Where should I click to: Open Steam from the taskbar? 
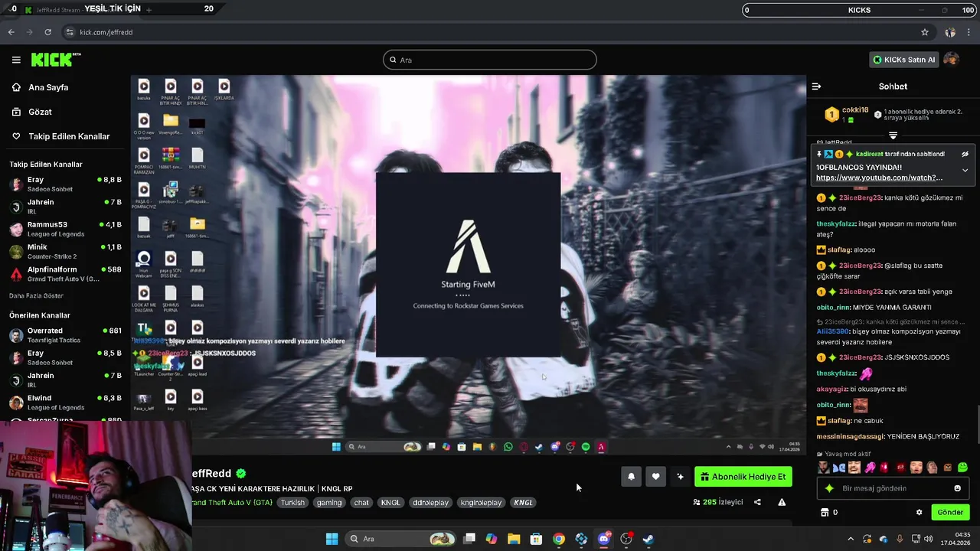648,539
